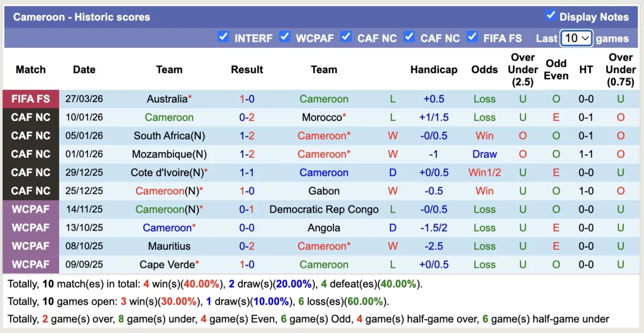
Task: Click the FIFA FS match label
Action: coord(31,99)
